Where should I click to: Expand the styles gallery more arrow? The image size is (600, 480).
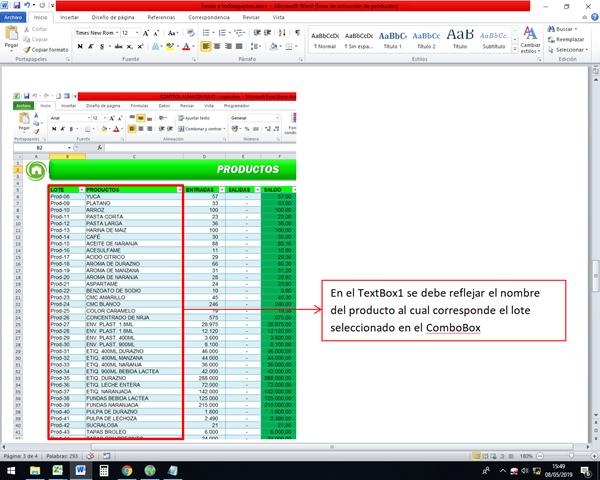tap(515, 49)
